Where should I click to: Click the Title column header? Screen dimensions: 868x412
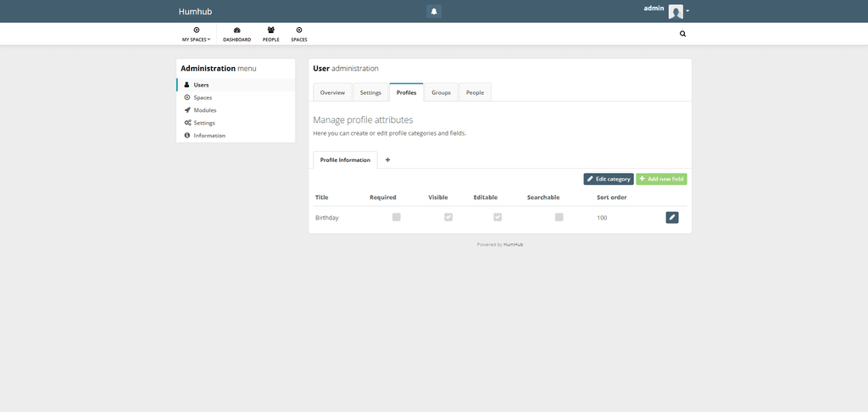[321, 198]
